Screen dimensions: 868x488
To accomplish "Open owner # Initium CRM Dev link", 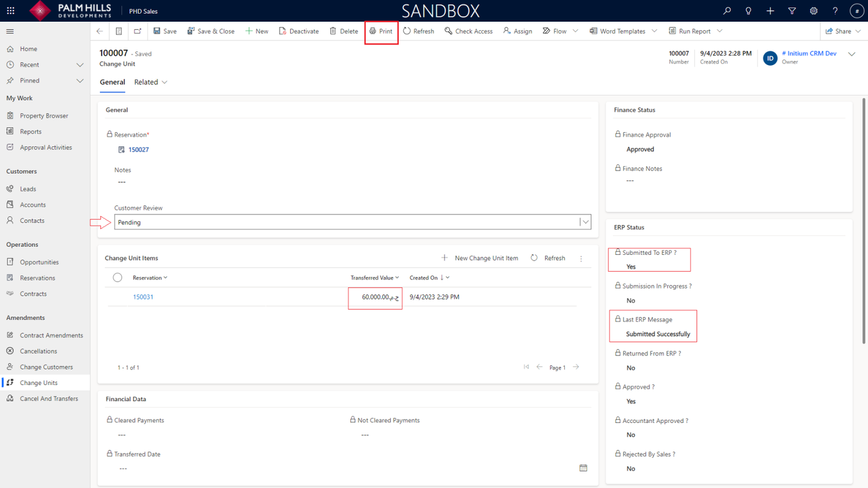I will pos(809,54).
